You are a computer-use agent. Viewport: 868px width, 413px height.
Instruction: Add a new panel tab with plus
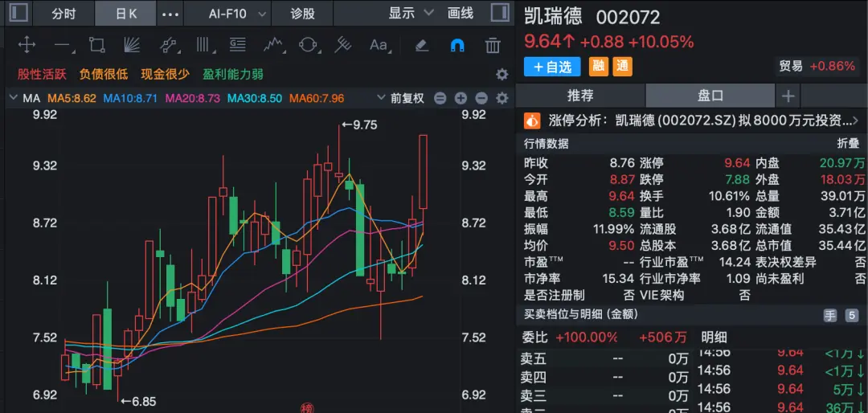coord(788,96)
